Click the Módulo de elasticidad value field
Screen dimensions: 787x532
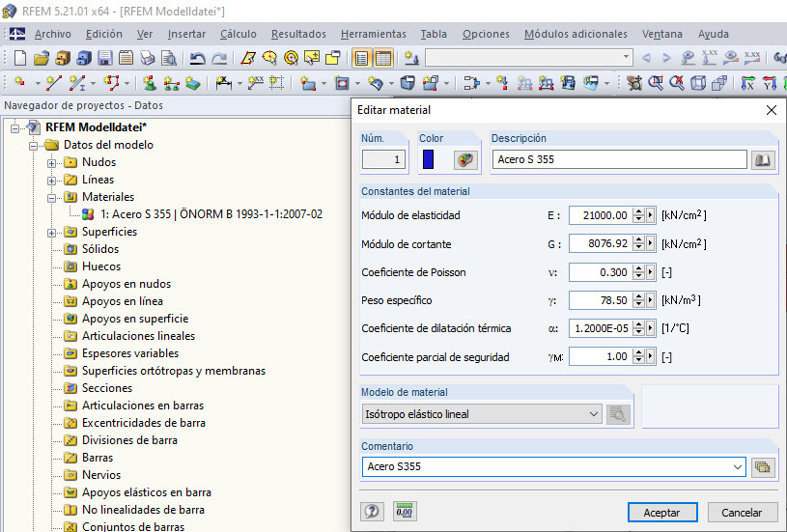(601, 216)
